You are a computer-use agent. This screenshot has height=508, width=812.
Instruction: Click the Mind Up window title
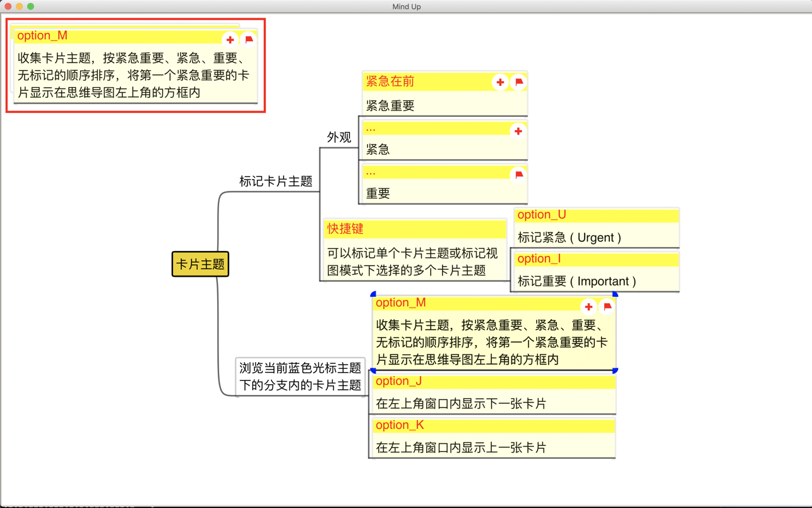point(407,6)
